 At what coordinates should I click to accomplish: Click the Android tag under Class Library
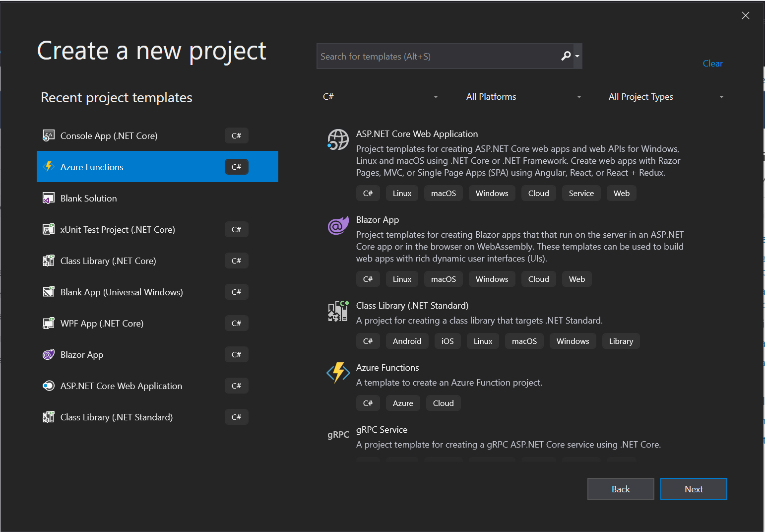click(x=407, y=341)
